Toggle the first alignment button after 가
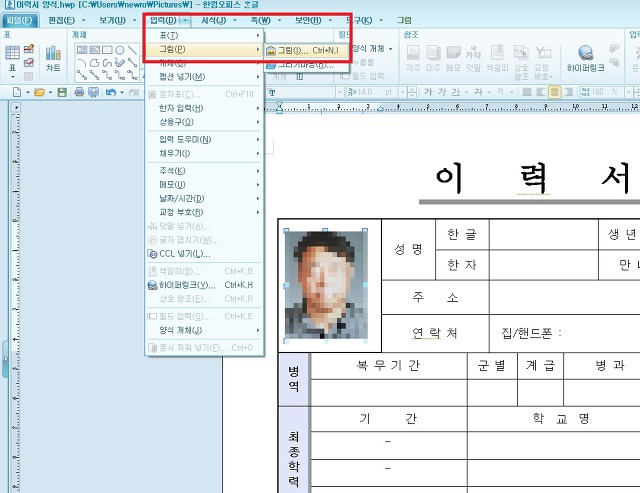This screenshot has height=493, width=640. pos(527,92)
